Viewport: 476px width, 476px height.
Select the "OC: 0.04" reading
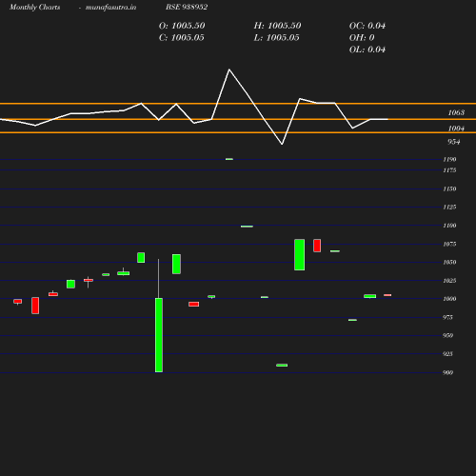(367, 26)
